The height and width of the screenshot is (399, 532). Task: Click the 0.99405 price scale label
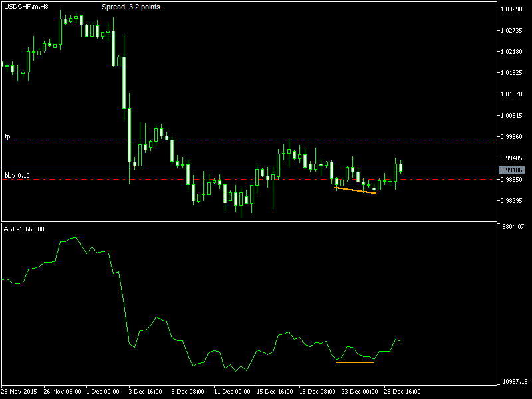(511, 158)
